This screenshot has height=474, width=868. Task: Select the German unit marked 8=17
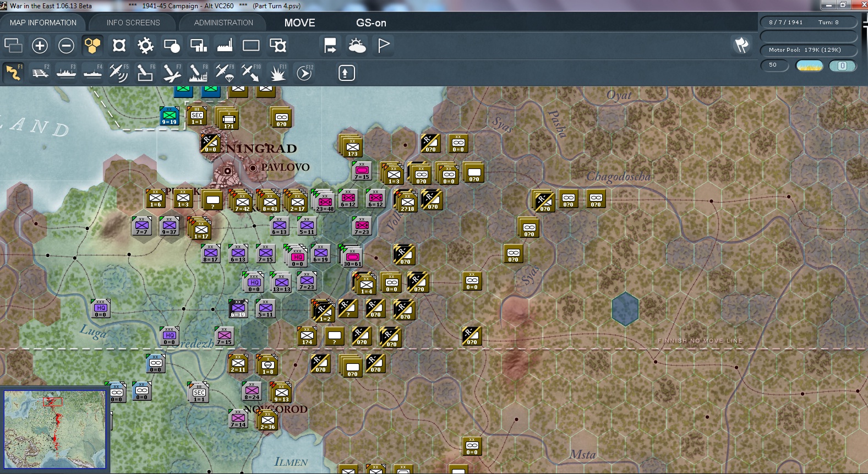coord(210,253)
